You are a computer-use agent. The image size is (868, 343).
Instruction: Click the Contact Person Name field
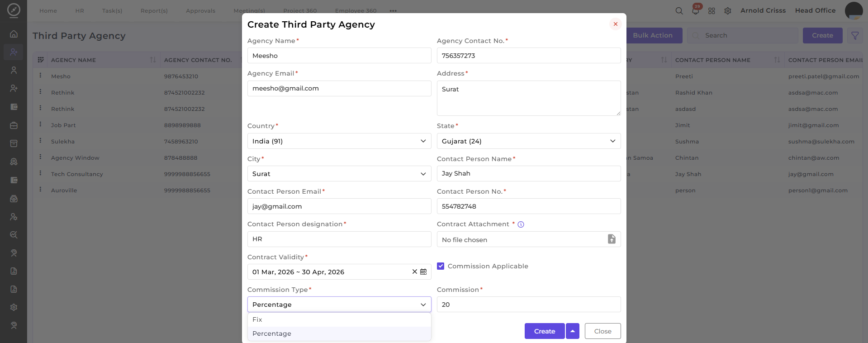click(x=529, y=173)
